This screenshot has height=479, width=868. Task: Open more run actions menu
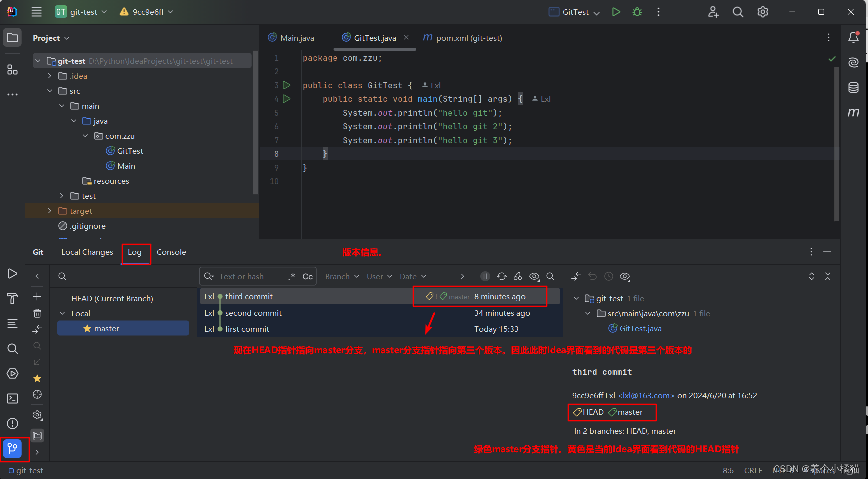pyautogui.click(x=658, y=12)
